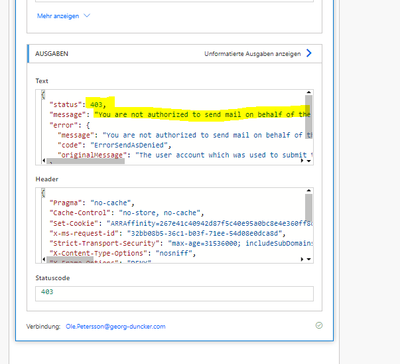Click left arrow of Header box horizontal scrollbar
400x364 pixels.
44,259
